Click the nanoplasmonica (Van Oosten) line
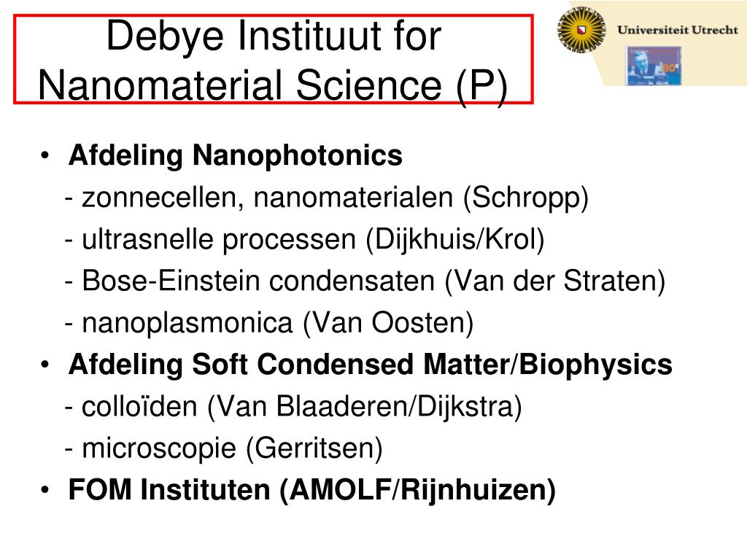The image size is (747, 560). [269, 323]
